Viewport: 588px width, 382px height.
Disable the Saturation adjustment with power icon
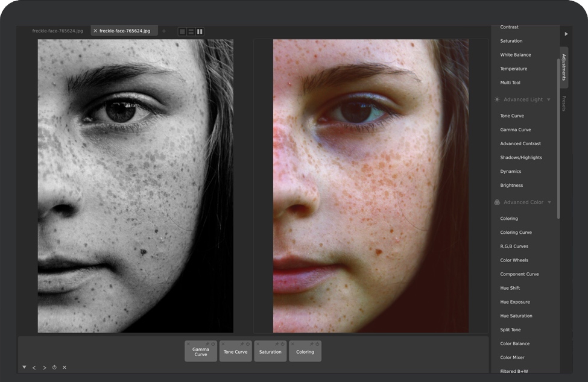click(x=282, y=344)
